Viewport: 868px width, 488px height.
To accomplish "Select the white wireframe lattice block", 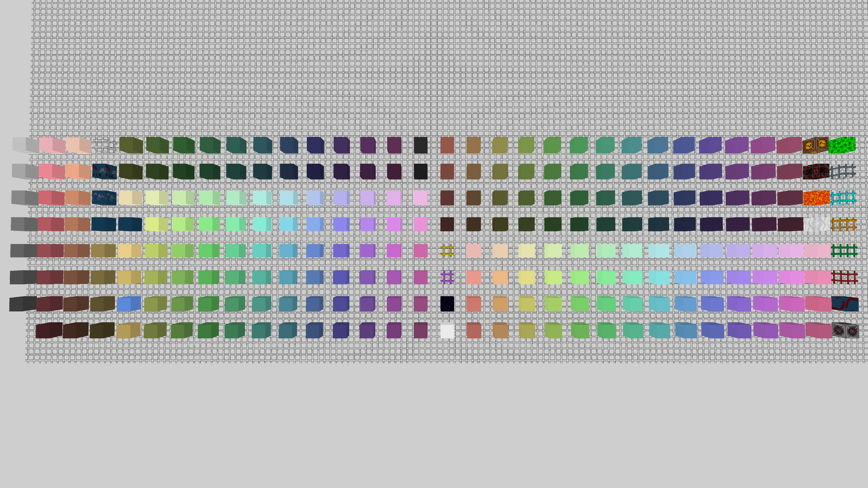I will click(x=105, y=145).
